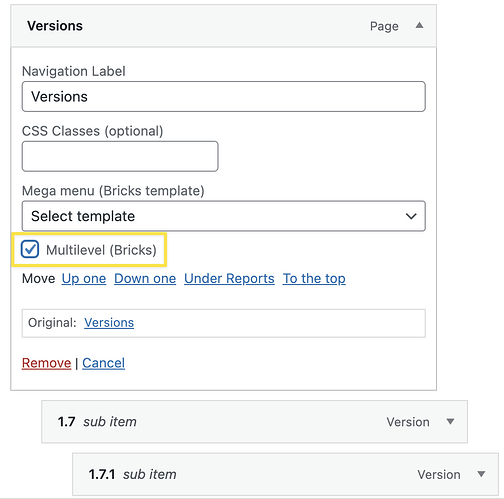Cancel editing the Versions menu item

coord(104,363)
